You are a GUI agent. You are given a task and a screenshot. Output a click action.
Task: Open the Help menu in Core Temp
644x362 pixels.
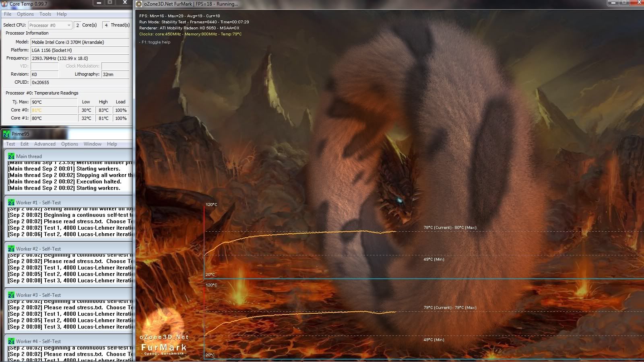(62, 14)
